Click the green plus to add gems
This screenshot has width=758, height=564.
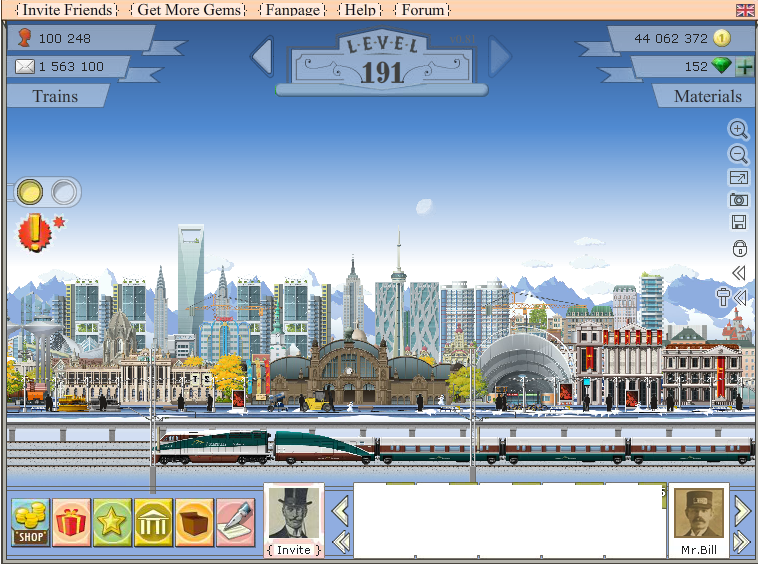click(x=745, y=67)
